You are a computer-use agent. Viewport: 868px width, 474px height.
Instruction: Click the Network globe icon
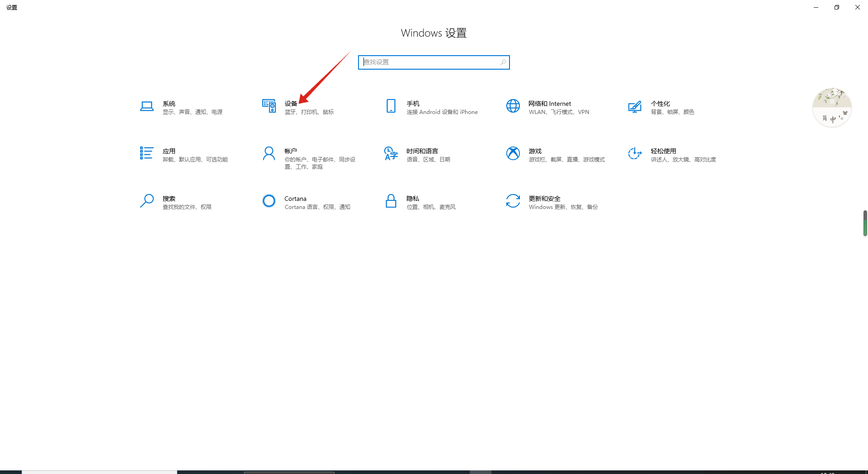click(513, 106)
